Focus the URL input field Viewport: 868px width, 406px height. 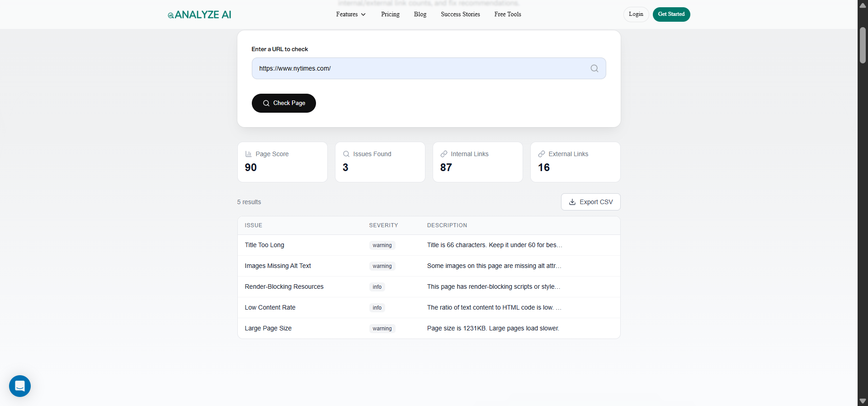point(429,68)
